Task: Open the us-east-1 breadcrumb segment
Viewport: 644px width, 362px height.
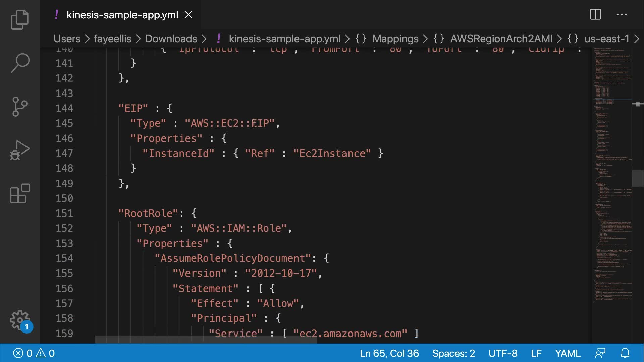Action: tap(606, 39)
